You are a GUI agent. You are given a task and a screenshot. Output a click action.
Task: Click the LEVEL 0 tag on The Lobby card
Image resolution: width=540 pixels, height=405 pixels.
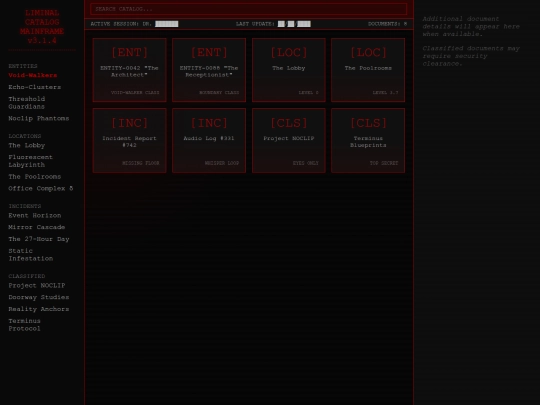(309, 93)
